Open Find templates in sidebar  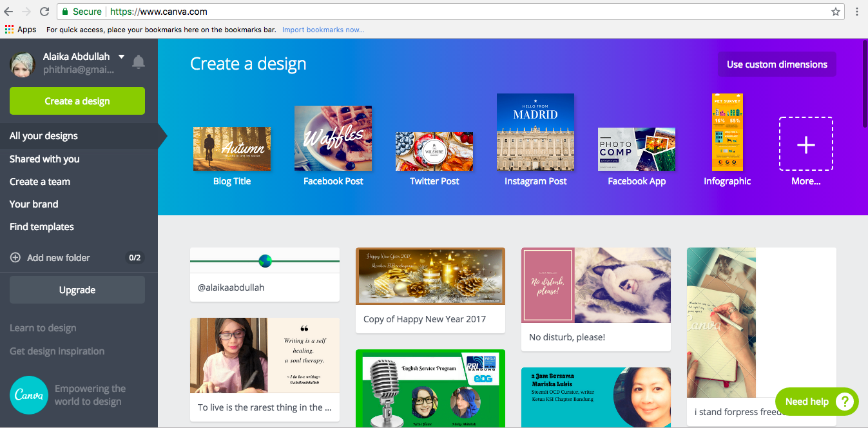point(42,227)
